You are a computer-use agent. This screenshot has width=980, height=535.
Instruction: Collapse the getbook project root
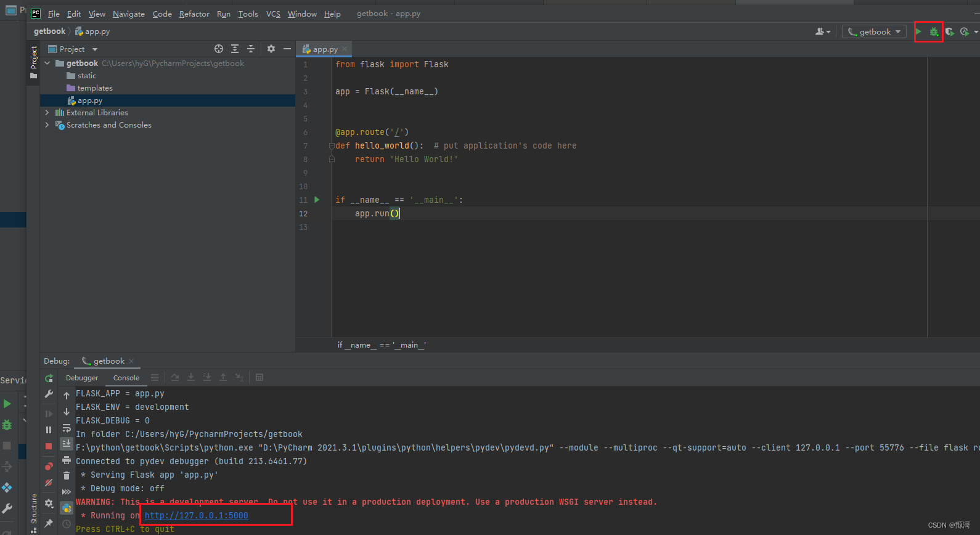[47, 63]
